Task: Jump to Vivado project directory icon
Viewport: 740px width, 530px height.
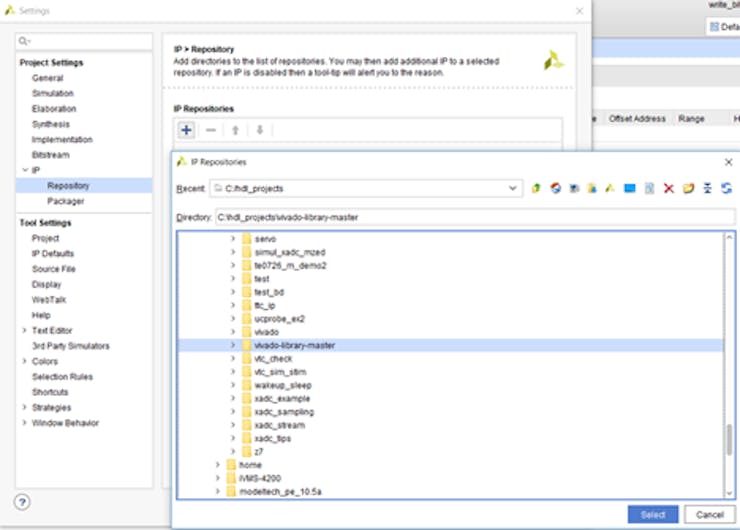Action: tap(610, 188)
